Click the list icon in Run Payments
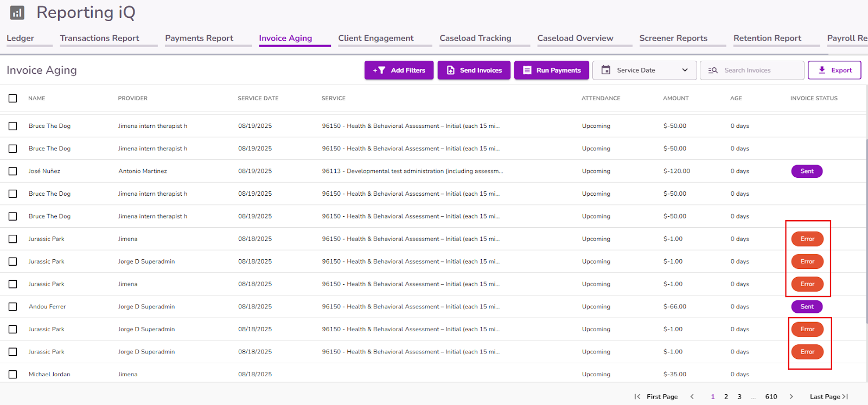Screen dimensions: 868x405 527,70
